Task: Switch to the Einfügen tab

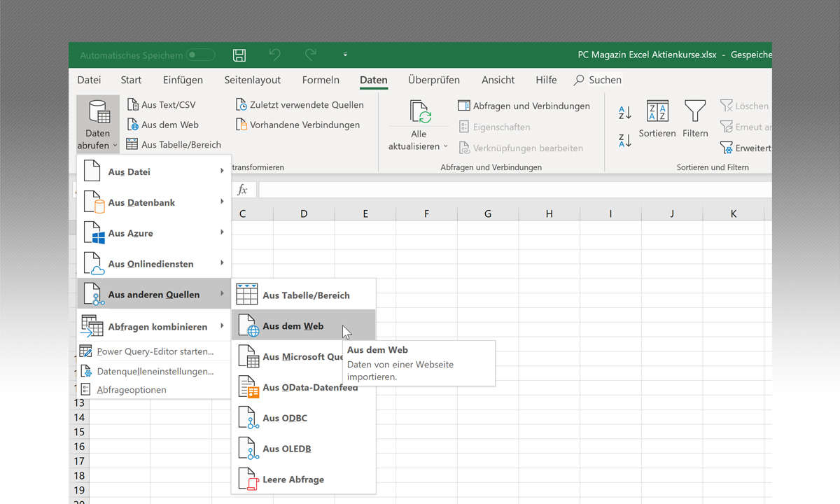Action: click(183, 80)
